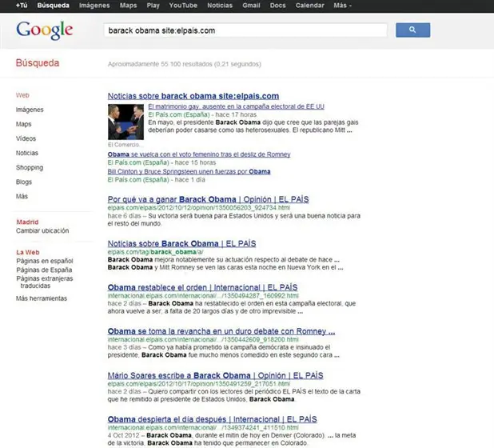The width and height of the screenshot is (494, 448).
Task: Open 'Noticias sobre barack obama site:elpais.com' heading
Action: pyautogui.click(x=193, y=96)
